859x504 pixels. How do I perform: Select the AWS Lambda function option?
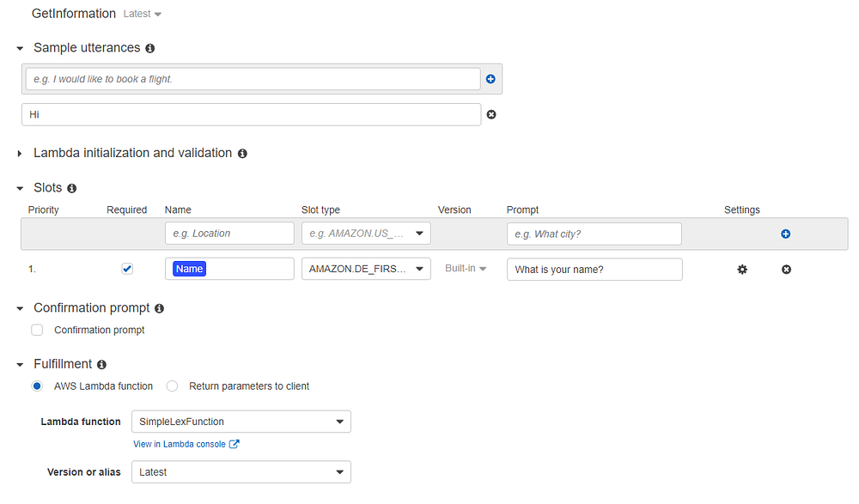click(x=36, y=386)
